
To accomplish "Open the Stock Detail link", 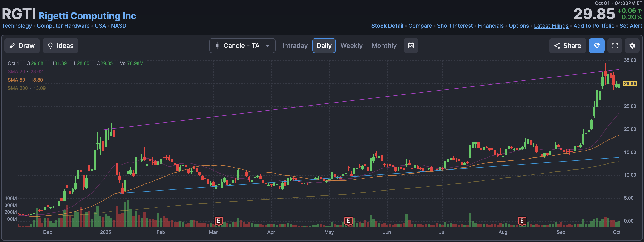I will 387,26.
